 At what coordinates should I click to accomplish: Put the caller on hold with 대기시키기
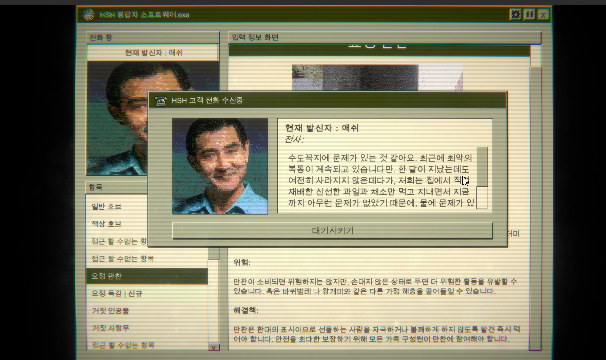click(332, 231)
